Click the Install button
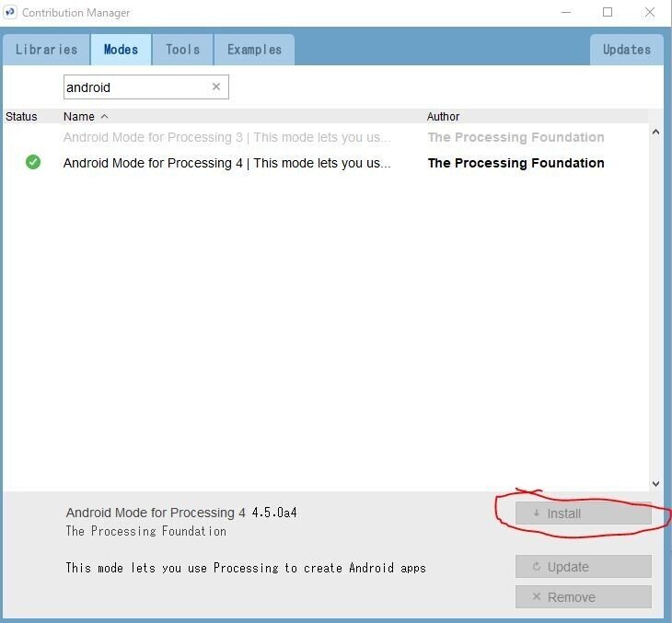This screenshot has width=672, height=623. (x=584, y=513)
